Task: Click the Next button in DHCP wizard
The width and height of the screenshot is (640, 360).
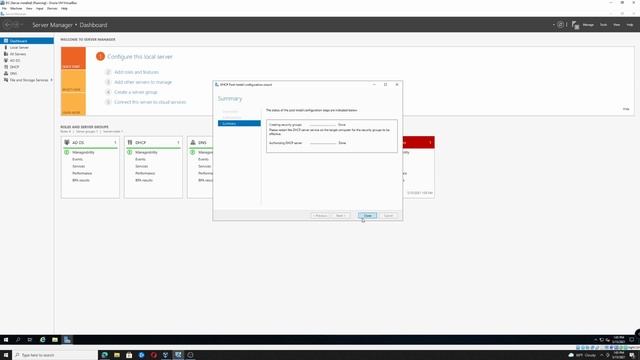Action: [x=340, y=216]
